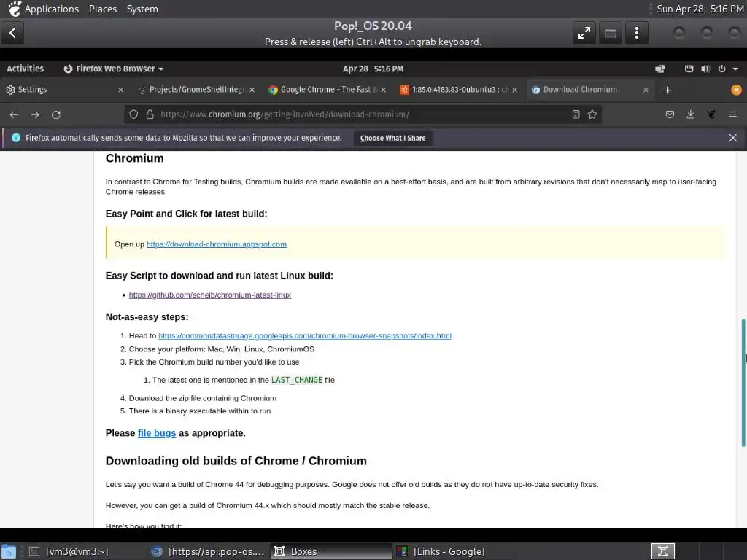Toggle Firefox reader view
Viewport: 747px width, 560px height.
coord(576,114)
